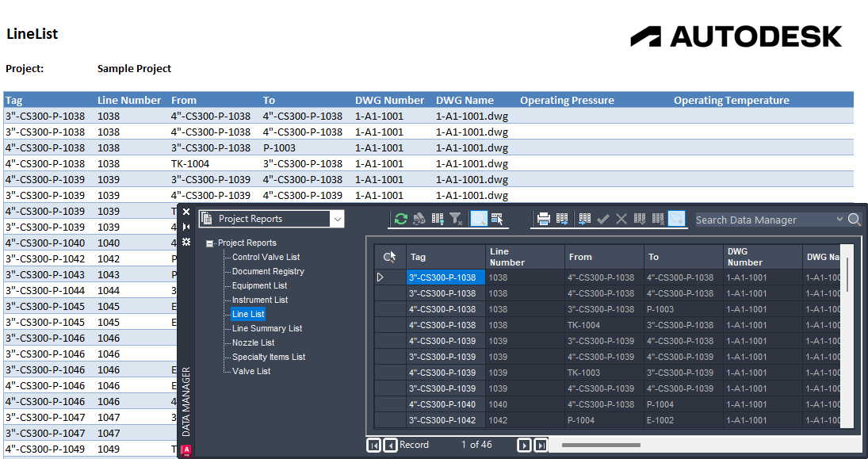868x459 pixels.
Task: Click the Autodesk logo in the report
Action: point(736,36)
